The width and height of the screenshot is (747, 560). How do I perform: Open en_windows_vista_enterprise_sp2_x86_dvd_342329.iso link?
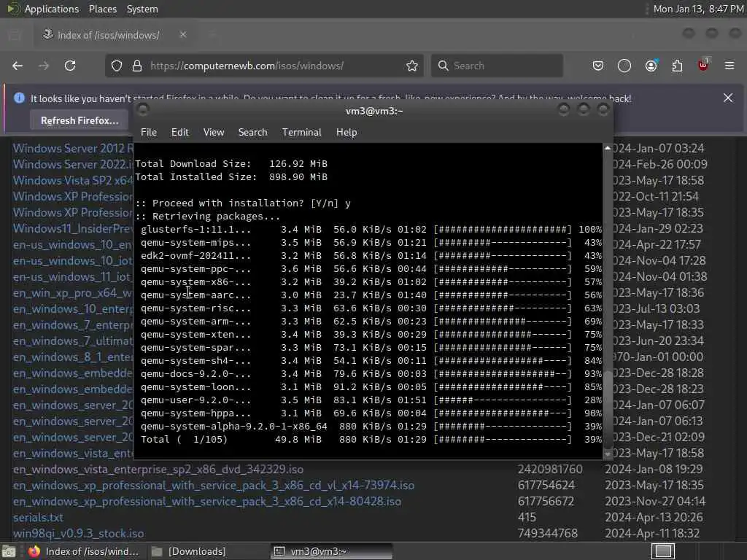click(x=158, y=470)
